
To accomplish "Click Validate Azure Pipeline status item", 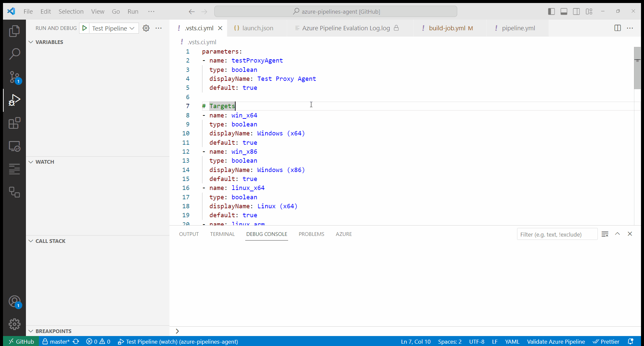I will (x=556, y=342).
